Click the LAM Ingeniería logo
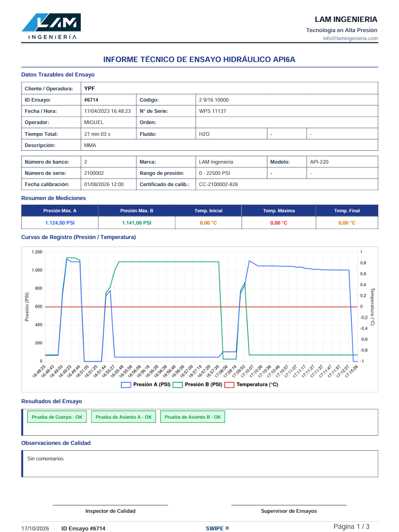Image resolution: width=399 pixels, height=532 pixels. (51, 26)
